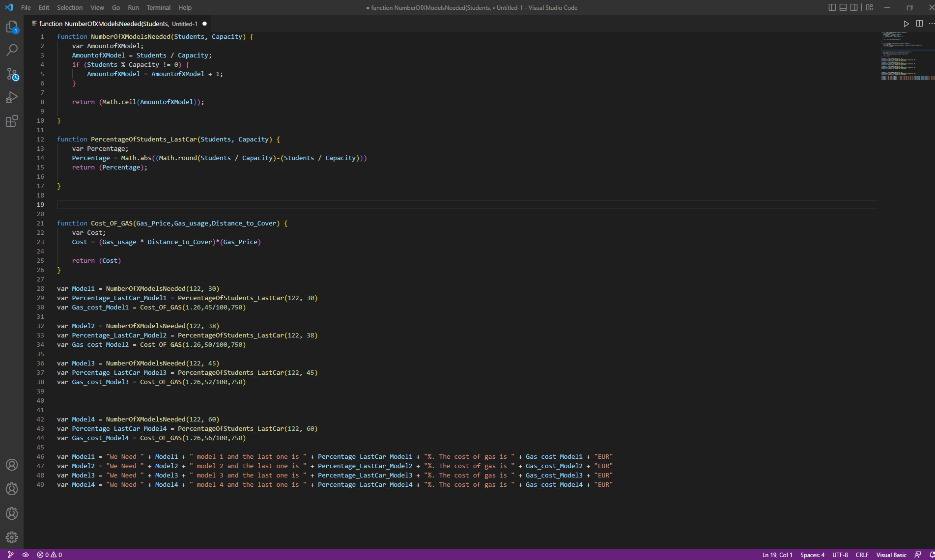Click Spaces: 4 indentation setting
Viewport: 935px width, 560px height.
tap(812, 555)
